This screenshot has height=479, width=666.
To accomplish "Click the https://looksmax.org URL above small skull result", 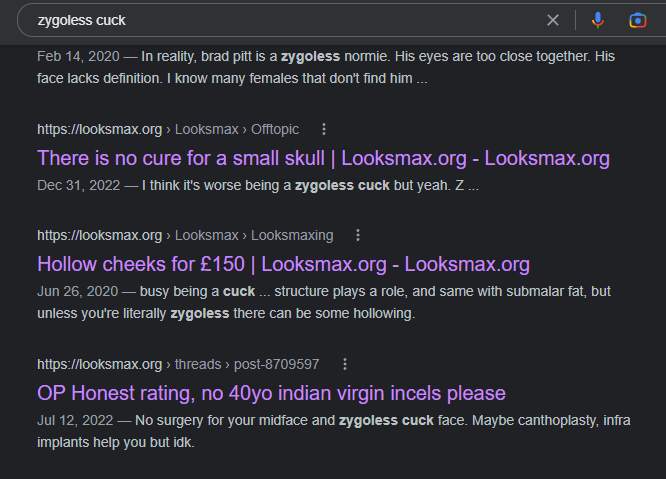I will pos(100,129).
